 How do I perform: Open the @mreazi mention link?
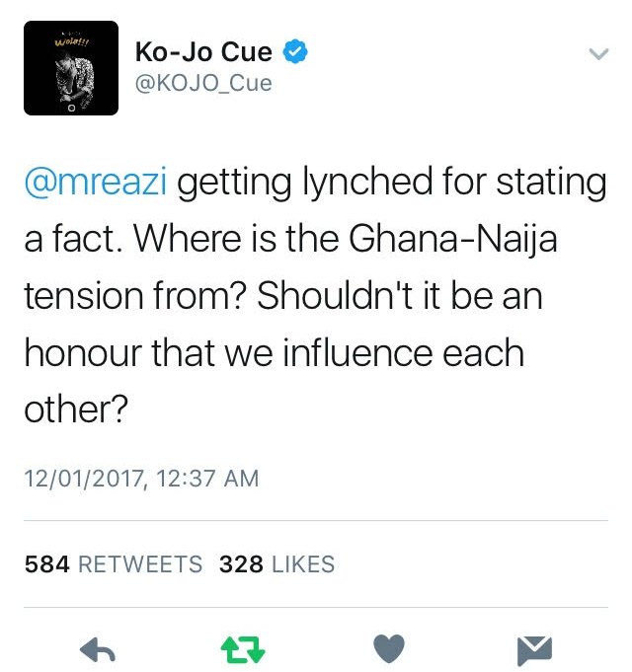tap(96, 182)
